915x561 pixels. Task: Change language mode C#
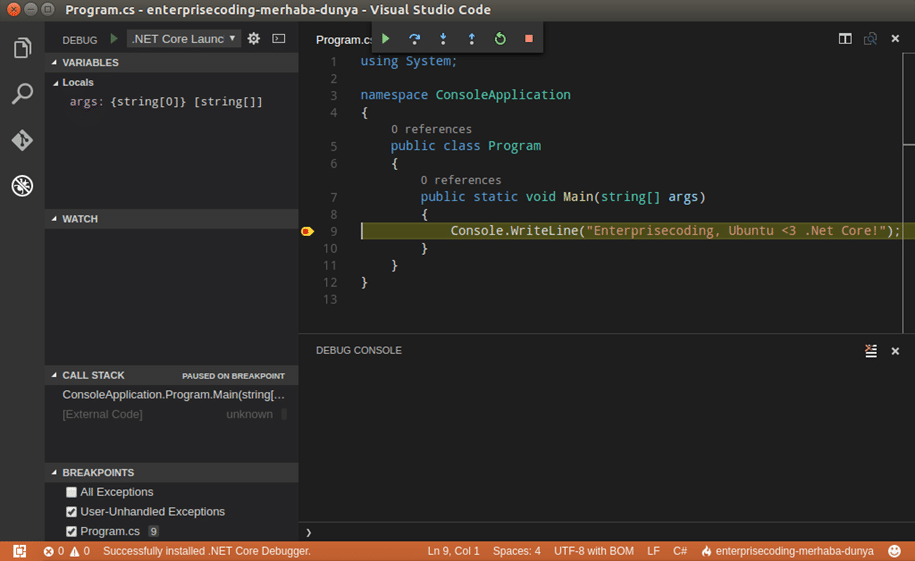(680, 551)
